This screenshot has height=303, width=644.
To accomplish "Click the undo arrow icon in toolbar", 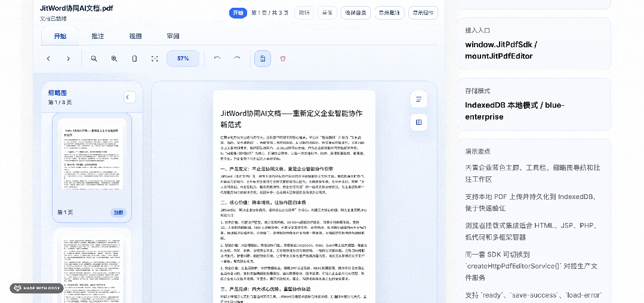I will [217, 59].
